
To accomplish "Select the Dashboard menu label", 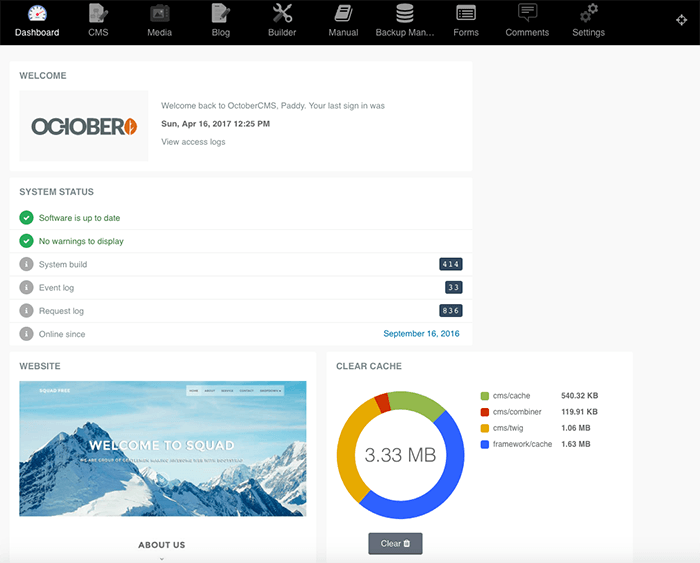I will [x=37, y=33].
